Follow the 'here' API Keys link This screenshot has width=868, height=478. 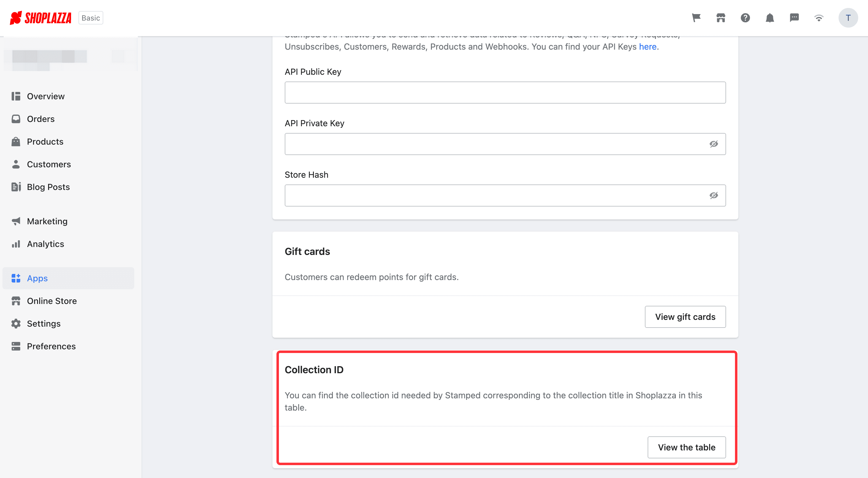pyautogui.click(x=648, y=47)
